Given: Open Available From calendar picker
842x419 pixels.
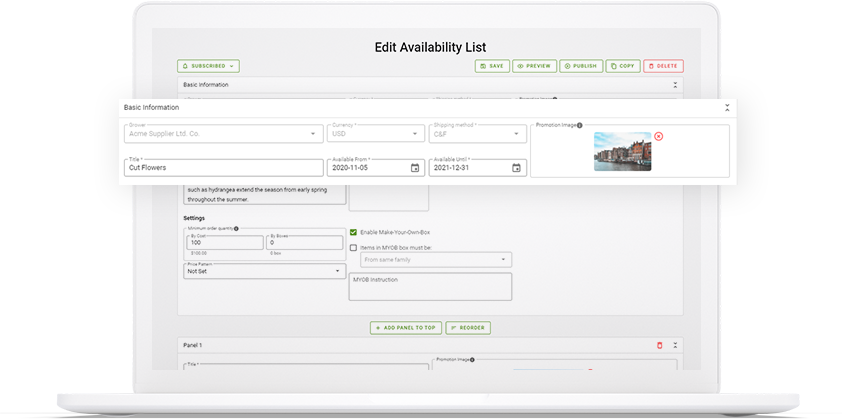Looking at the screenshot, I should pos(415,168).
